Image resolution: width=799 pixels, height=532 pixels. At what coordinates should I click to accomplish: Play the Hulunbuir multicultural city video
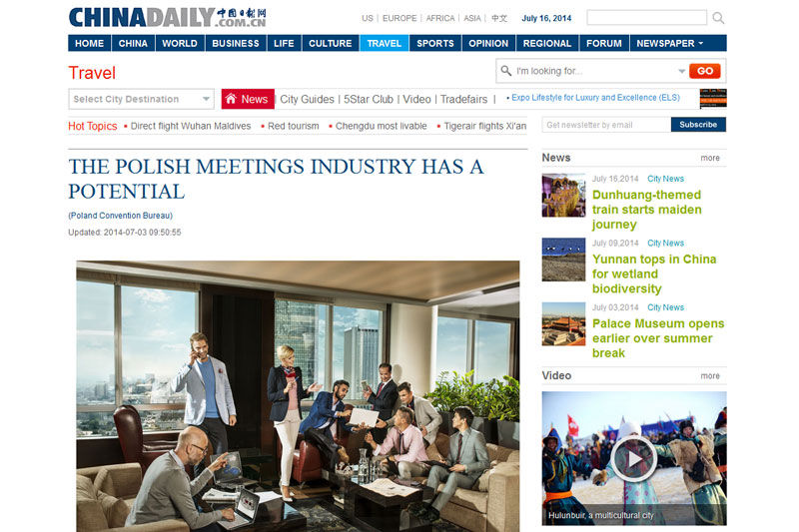(634, 458)
